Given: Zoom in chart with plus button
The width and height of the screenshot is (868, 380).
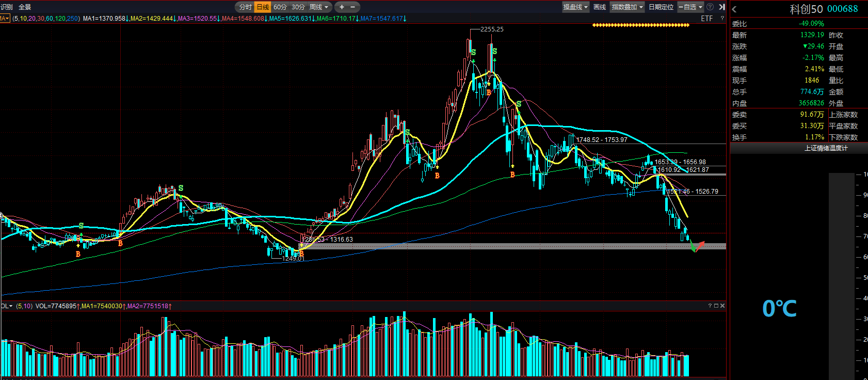Looking at the screenshot, I should pyautogui.click(x=342, y=7).
